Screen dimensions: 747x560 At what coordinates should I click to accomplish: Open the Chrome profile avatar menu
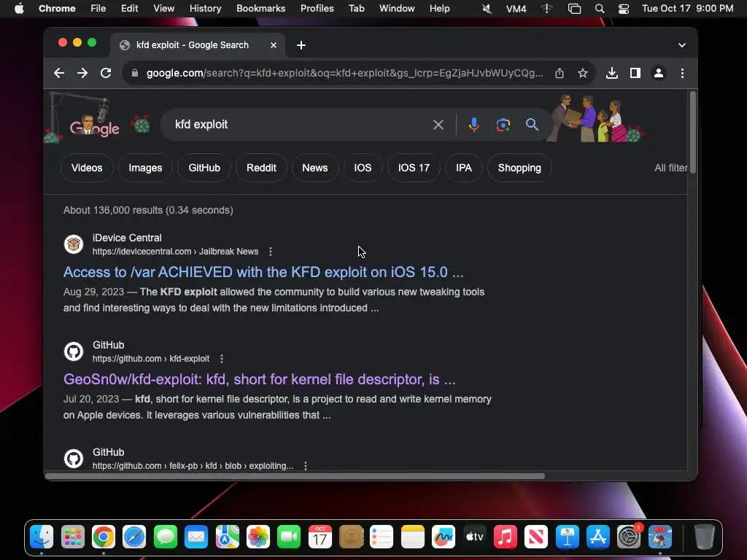[x=659, y=73]
